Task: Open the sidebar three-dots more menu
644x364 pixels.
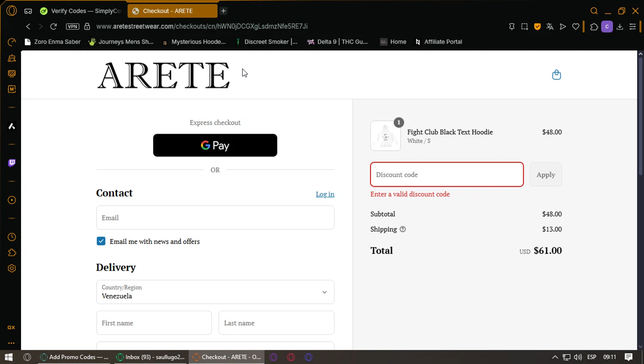Action: click(x=12, y=343)
